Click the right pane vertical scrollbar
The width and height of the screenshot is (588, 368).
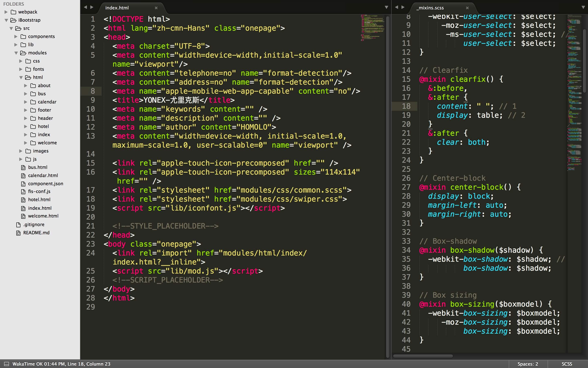[x=585, y=61]
